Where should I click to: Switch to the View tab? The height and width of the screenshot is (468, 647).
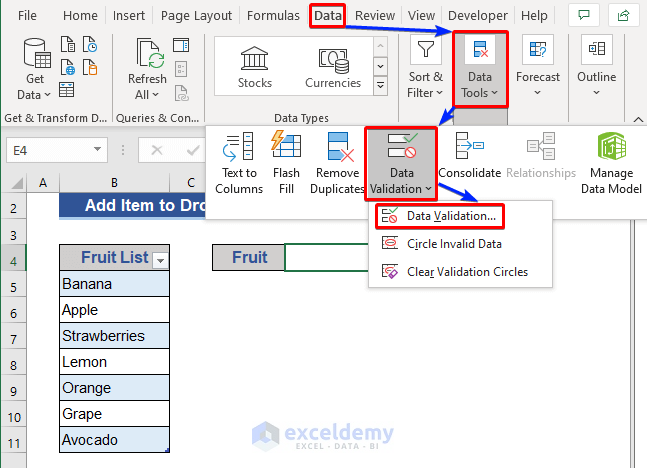point(421,16)
